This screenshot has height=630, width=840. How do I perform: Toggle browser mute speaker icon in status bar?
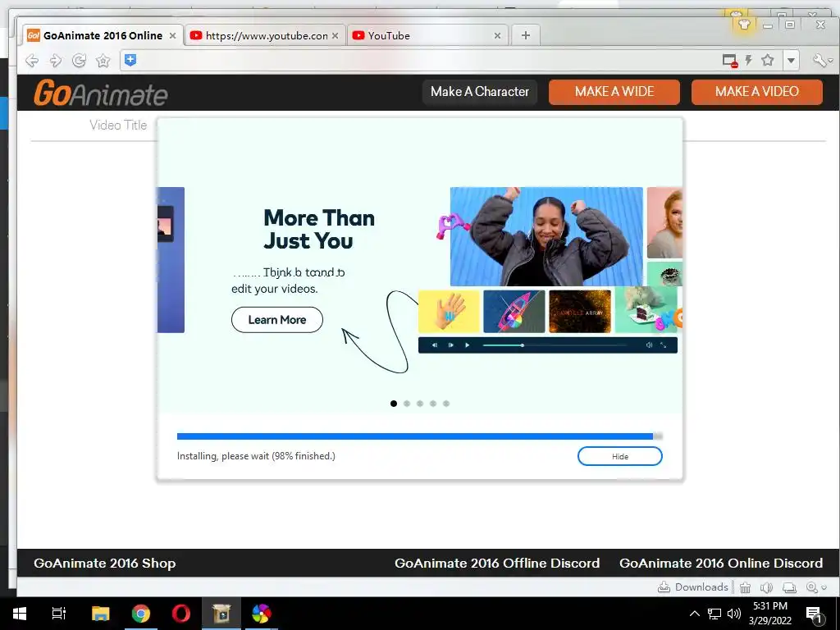point(767,587)
